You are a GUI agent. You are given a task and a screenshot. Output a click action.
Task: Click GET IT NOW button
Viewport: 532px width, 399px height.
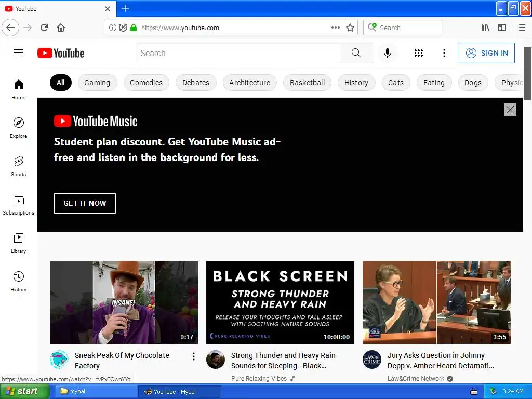coord(85,203)
